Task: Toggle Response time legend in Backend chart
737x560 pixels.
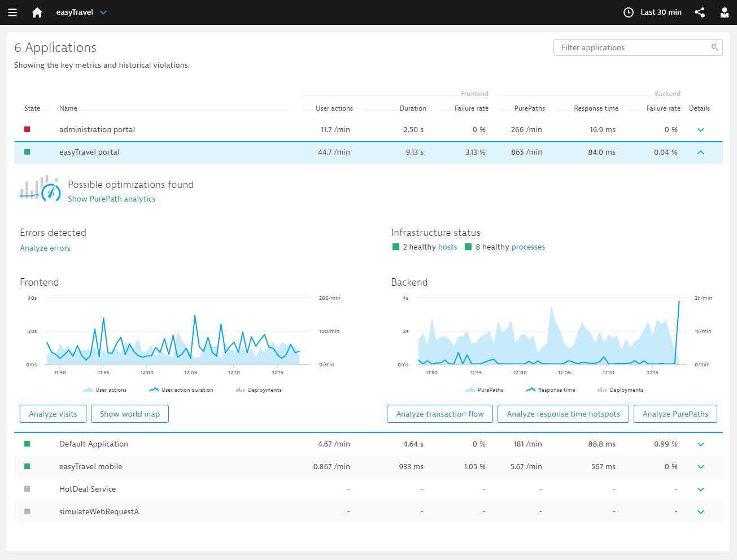Action: (551, 390)
